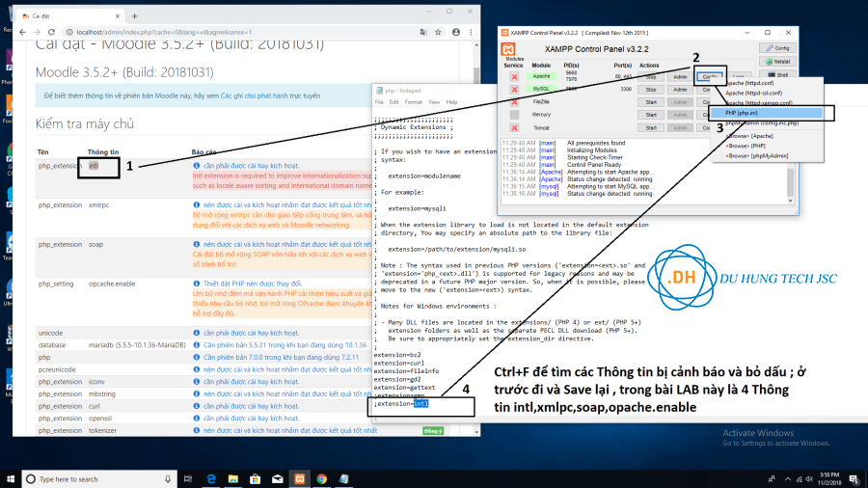Image resolution: width=868 pixels, height=488 pixels.
Task: Stop the MySQL module
Action: tap(651, 89)
